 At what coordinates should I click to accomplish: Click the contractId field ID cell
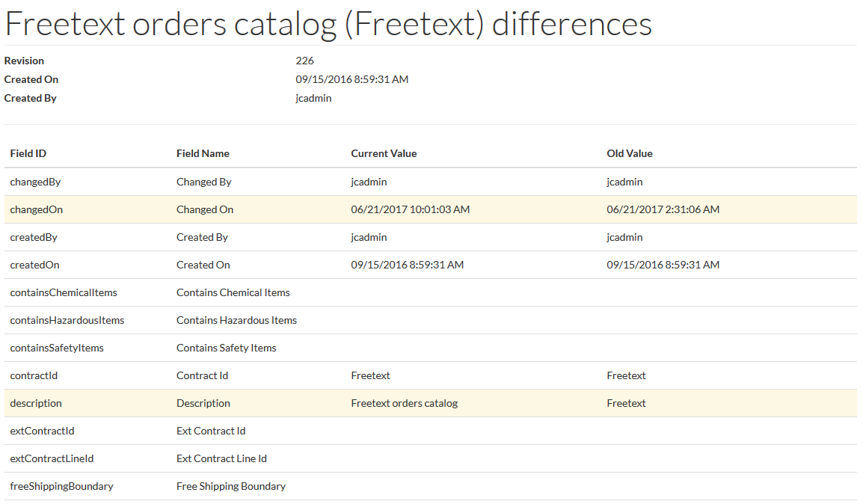34,375
